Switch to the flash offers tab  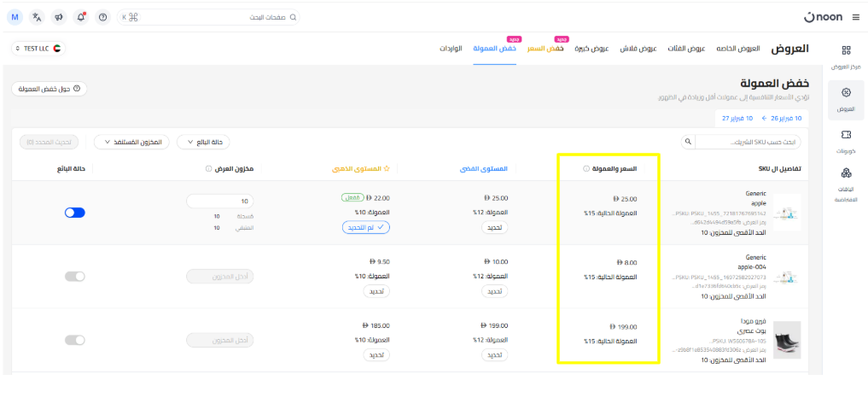click(x=638, y=49)
